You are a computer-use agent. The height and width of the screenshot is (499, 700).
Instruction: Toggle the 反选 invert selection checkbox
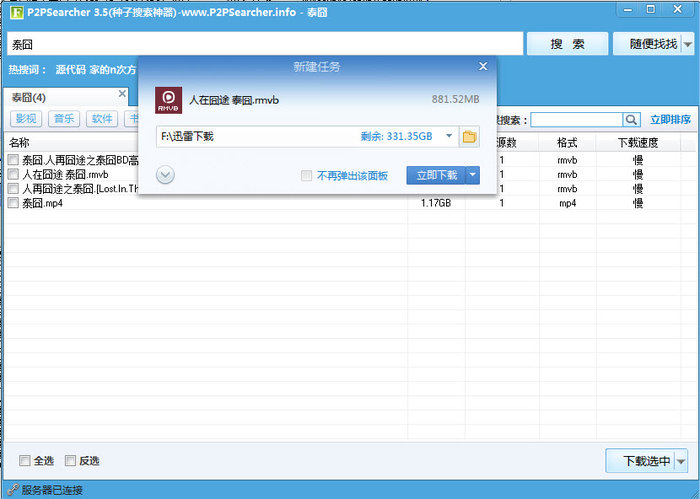click(70, 461)
